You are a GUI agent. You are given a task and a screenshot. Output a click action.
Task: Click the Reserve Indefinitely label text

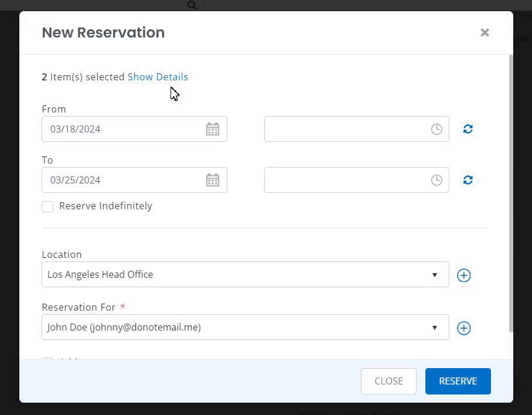tap(105, 206)
